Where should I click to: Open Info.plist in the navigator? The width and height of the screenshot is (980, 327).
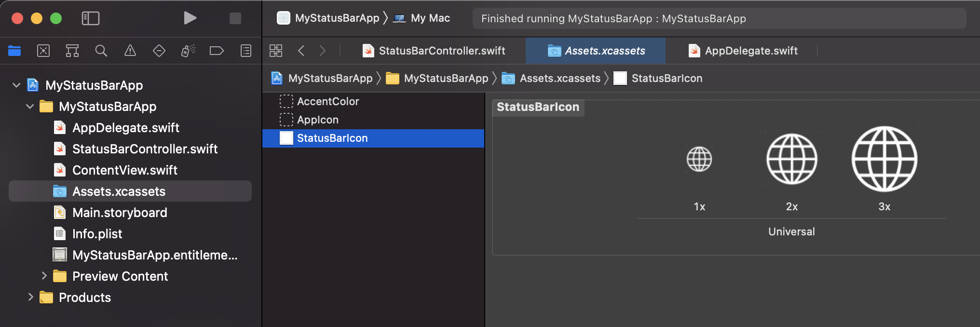click(88, 234)
